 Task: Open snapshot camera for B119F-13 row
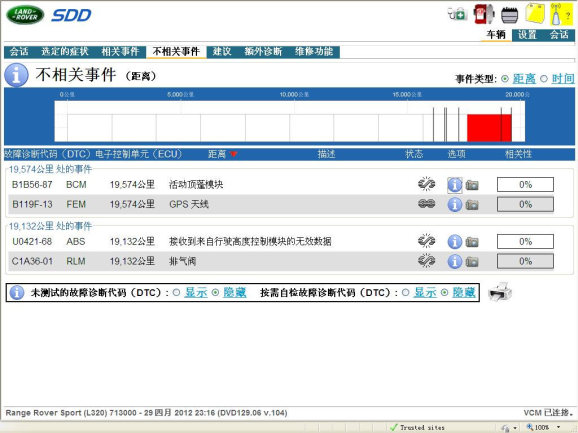pos(472,205)
